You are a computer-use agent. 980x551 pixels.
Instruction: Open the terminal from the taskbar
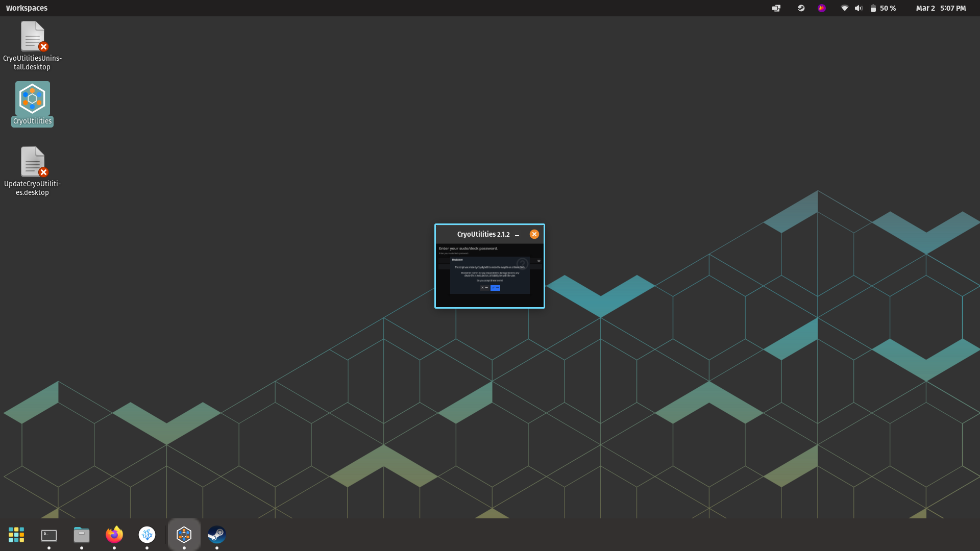[x=48, y=535]
